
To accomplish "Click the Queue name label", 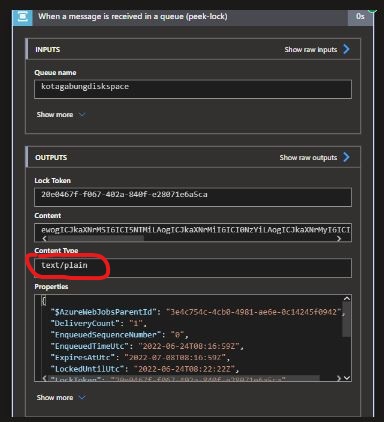I will (x=55, y=73).
